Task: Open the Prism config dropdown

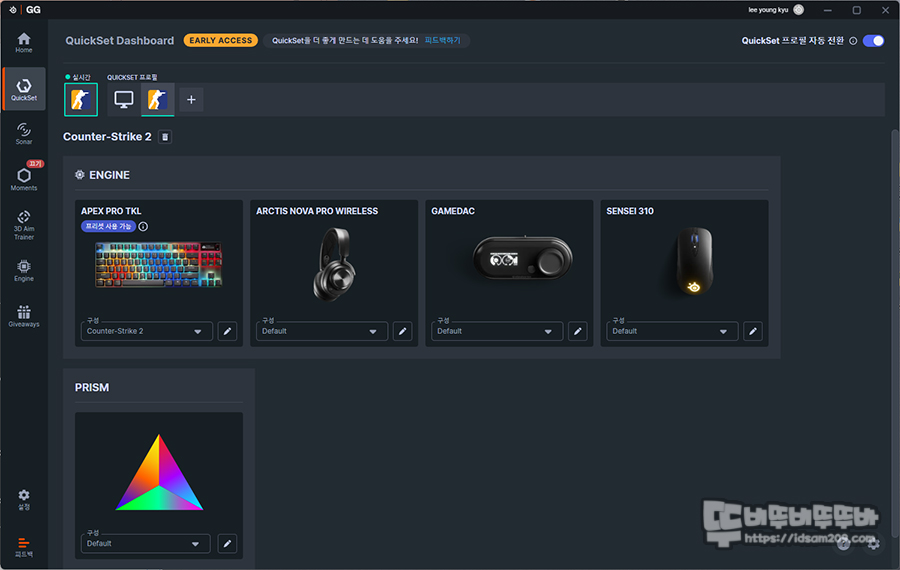Action: click(x=146, y=544)
